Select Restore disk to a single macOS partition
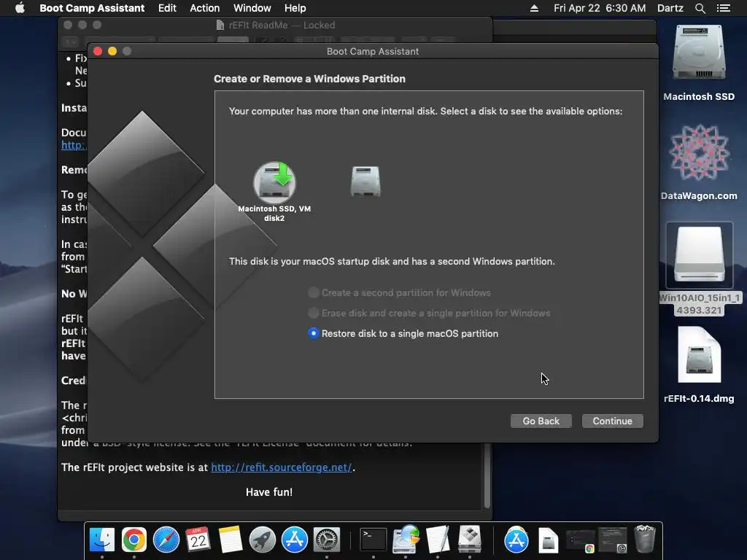Image resolution: width=747 pixels, height=560 pixels. click(403, 333)
